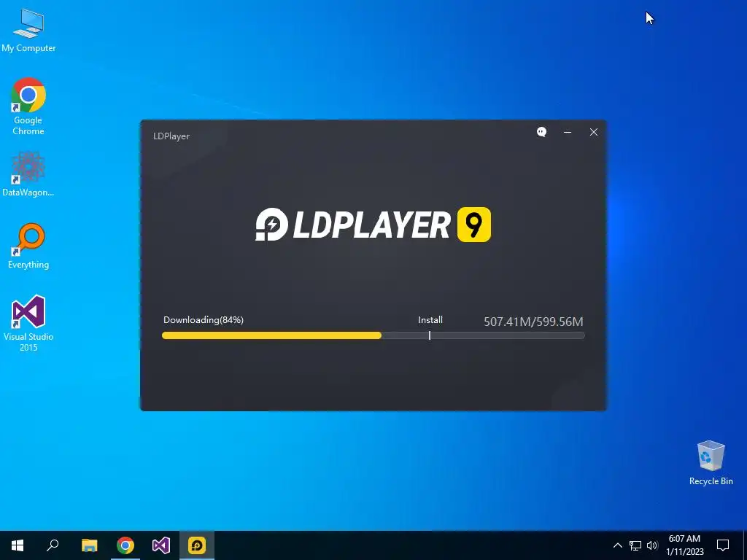
Task: Select the DataWagon desktop shortcut
Action: tap(28, 174)
